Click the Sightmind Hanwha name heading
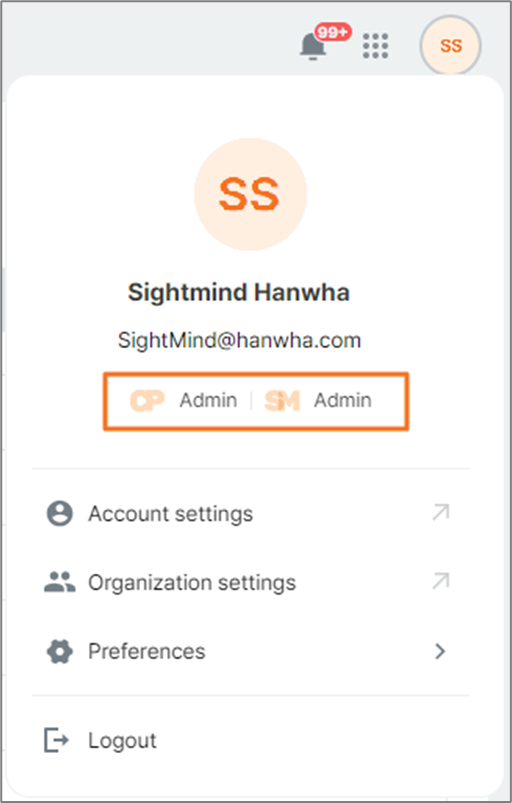This screenshot has height=803, width=512. coord(239,292)
